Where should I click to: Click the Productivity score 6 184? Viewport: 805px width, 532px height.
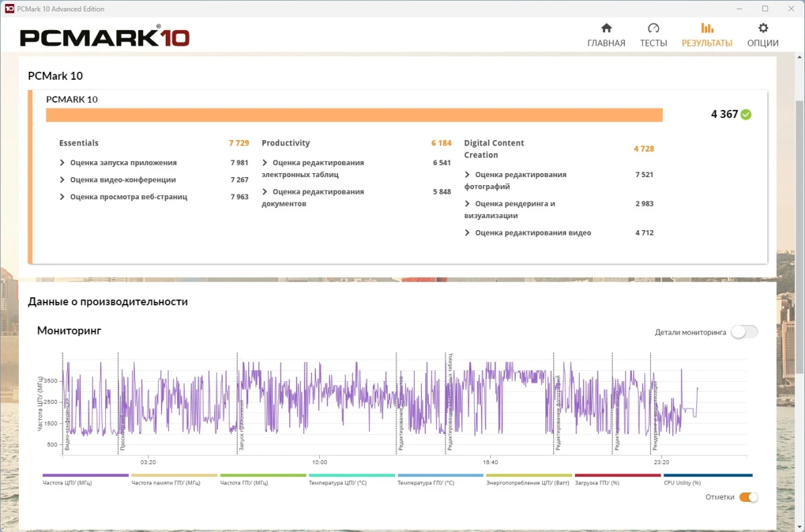[441, 143]
